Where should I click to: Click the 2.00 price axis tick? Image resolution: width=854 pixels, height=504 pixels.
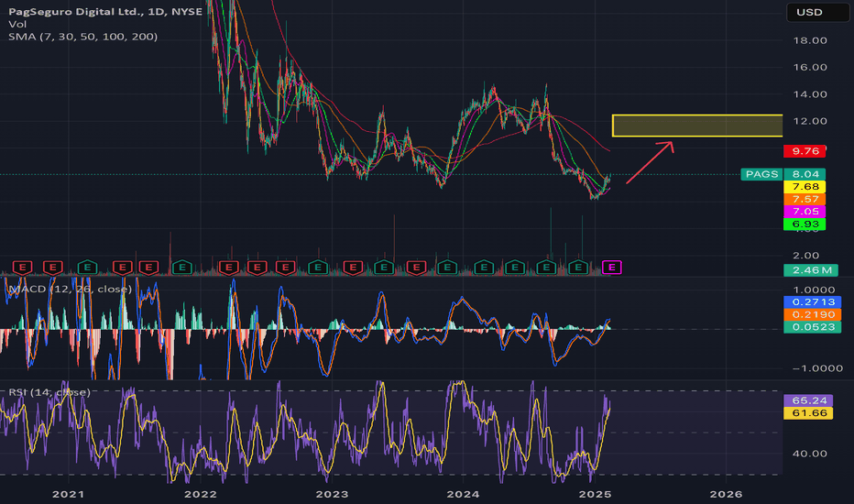(x=805, y=256)
